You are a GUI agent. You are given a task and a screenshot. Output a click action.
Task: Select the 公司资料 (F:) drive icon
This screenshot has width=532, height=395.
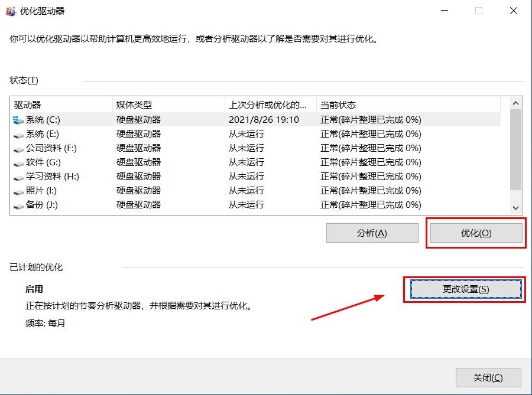coord(18,149)
